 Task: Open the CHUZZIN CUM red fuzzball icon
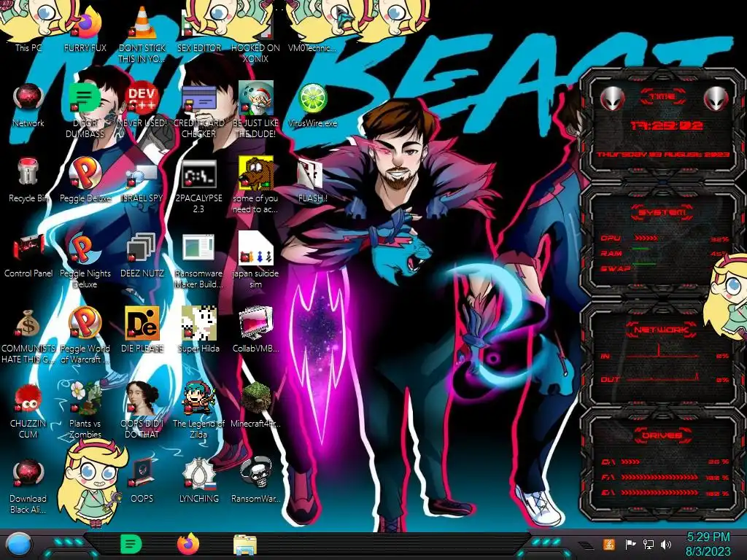point(28,411)
